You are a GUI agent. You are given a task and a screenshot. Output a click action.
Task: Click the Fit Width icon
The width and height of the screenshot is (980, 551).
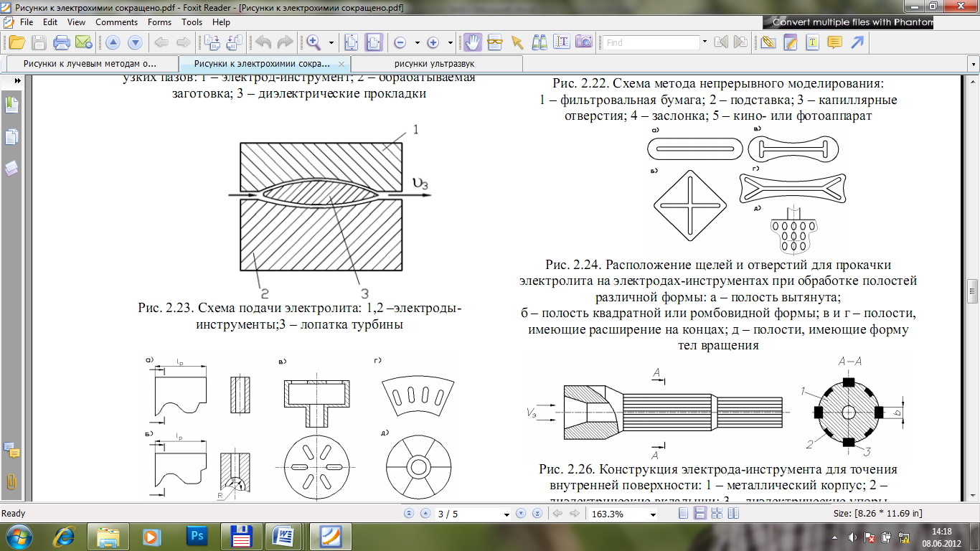(x=373, y=42)
